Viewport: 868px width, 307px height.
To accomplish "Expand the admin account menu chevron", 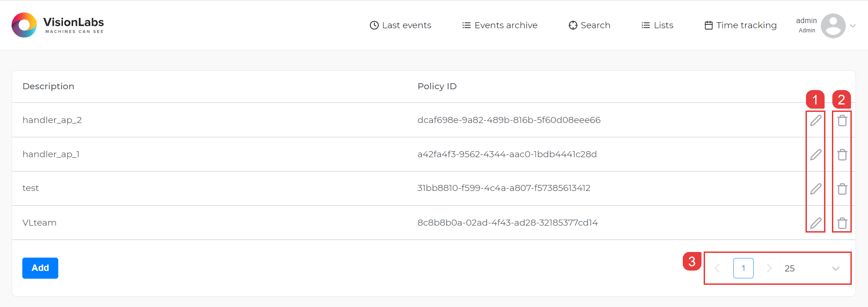I will [x=853, y=26].
